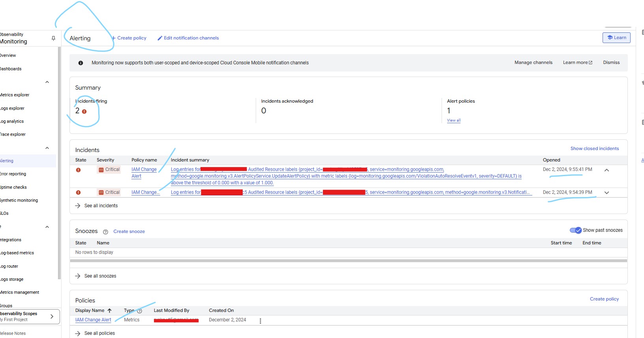Open more actions for IAM Change Alert
644x338 pixels.
(x=260, y=321)
